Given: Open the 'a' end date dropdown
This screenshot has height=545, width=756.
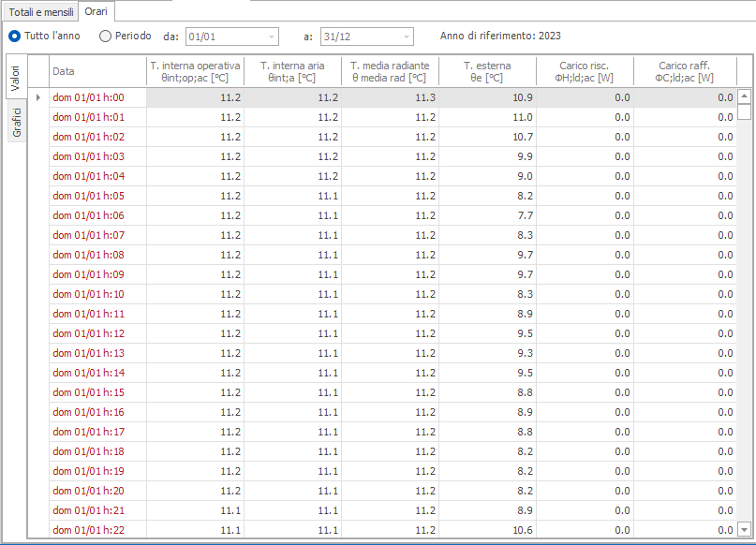Looking at the screenshot, I should point(407,37).
